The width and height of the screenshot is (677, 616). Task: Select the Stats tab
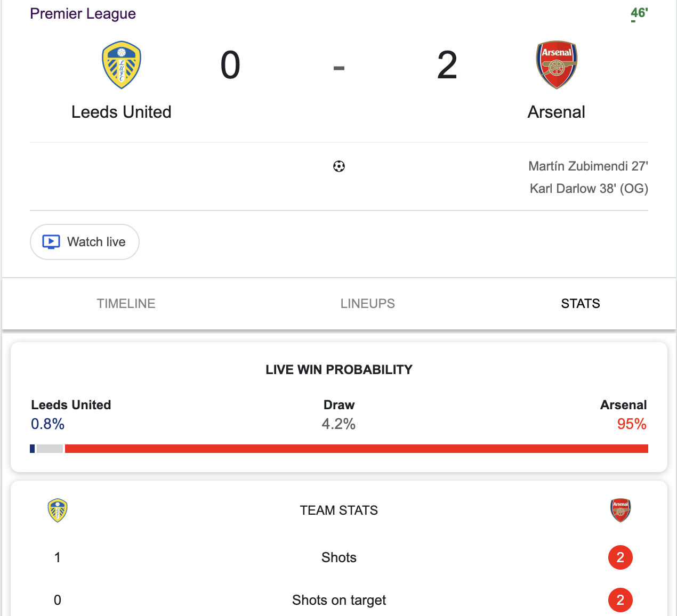pos(581,304)
